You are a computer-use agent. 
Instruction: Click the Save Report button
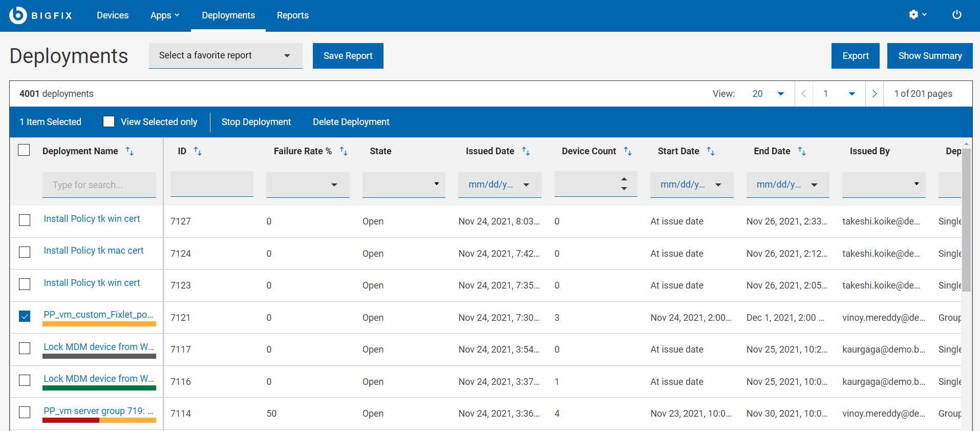(348, 56)
